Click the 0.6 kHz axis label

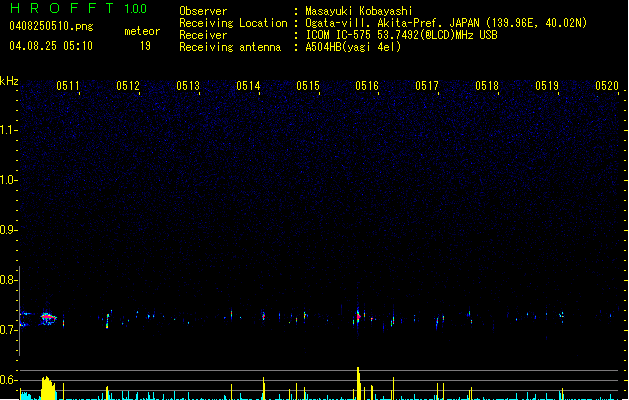pyautogui.click(x=8, y=380)
